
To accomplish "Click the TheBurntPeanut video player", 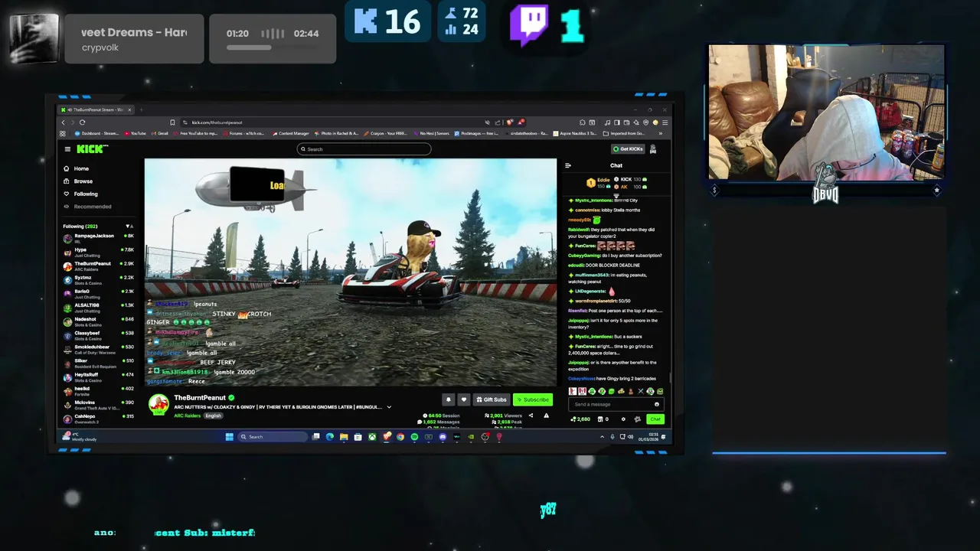I will pos(351,272).
